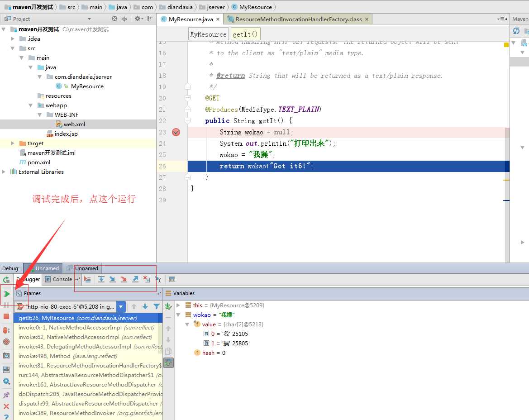Show execution point icon

click(x=87, y=279)
